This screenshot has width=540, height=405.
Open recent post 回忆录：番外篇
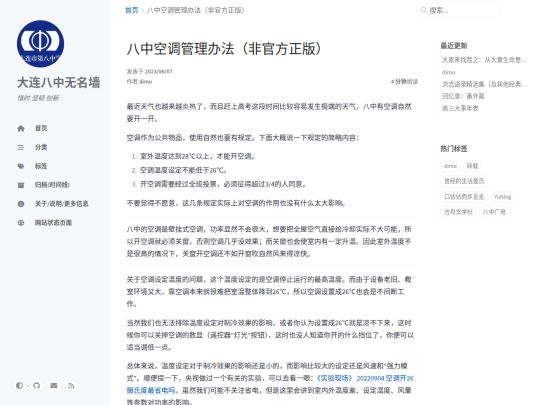click(x=463, y=96)
